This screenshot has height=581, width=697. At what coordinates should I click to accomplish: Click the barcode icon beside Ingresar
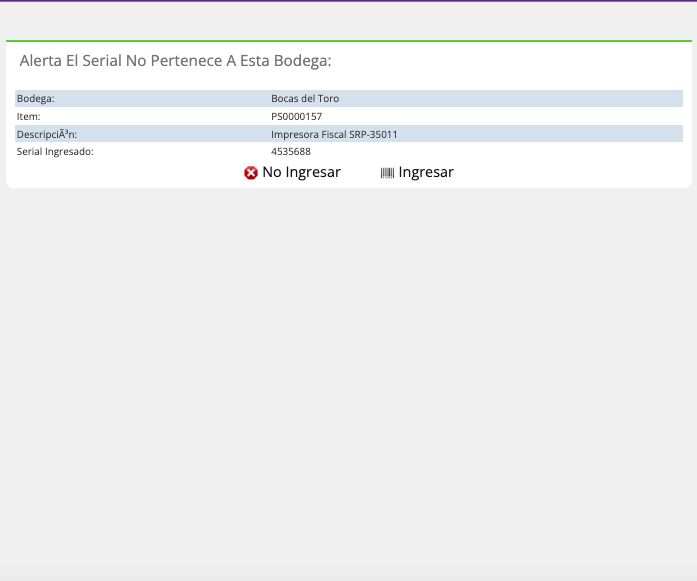(x=387, y=173)
